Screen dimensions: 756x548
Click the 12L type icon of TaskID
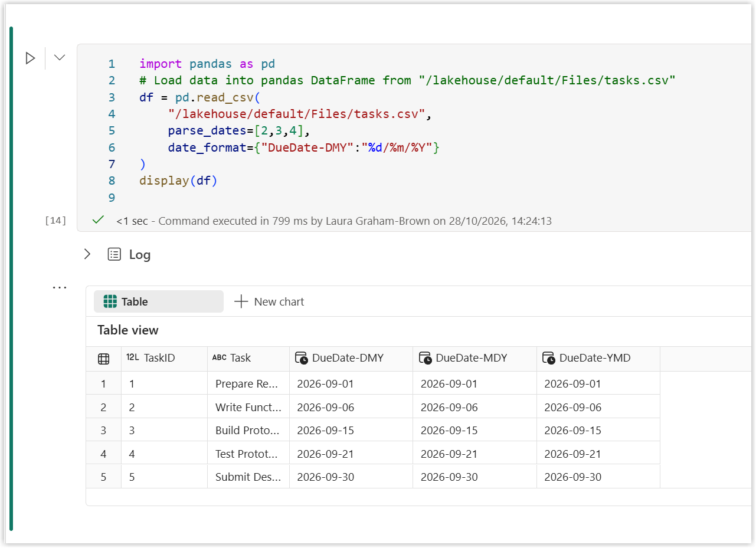click(133, 357)
